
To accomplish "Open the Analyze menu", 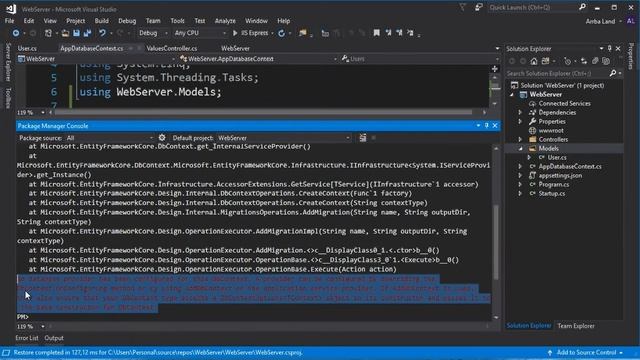I will 225,21.
